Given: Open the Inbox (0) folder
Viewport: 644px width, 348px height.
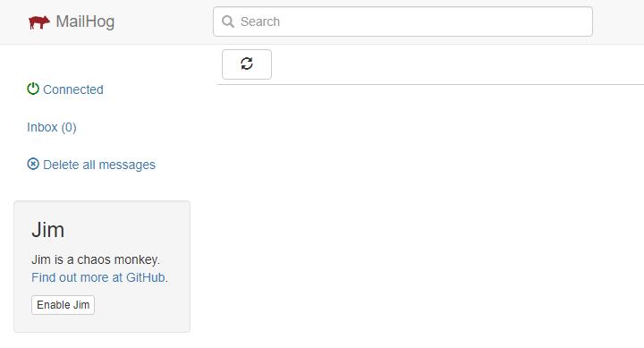Looking at the screenshot, I should (x=52, y=127).
